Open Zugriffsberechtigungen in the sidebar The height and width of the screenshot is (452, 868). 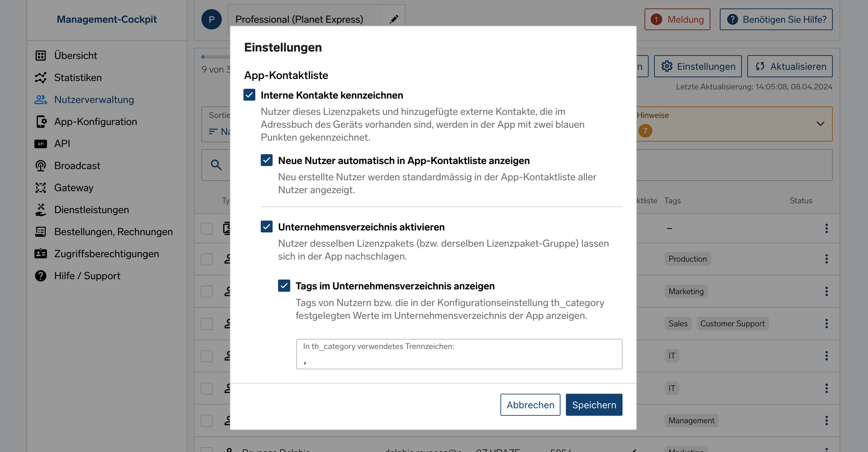coord(106,254)
